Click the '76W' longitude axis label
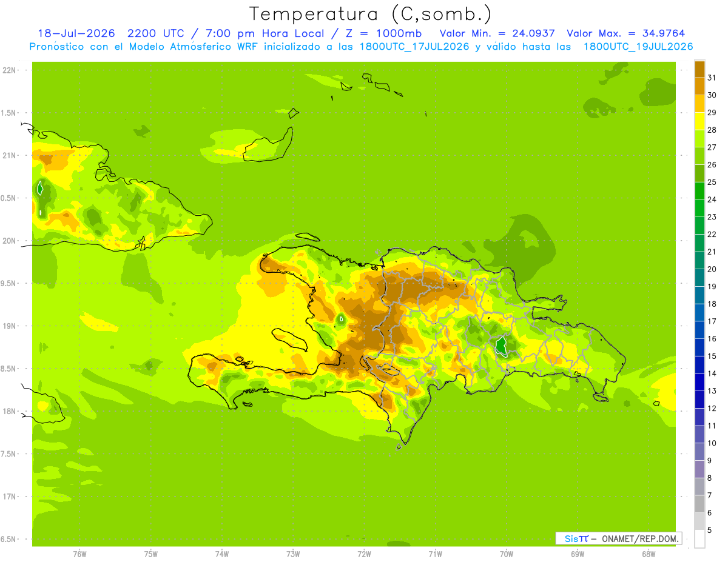728x562 pixels. (79, 554)
